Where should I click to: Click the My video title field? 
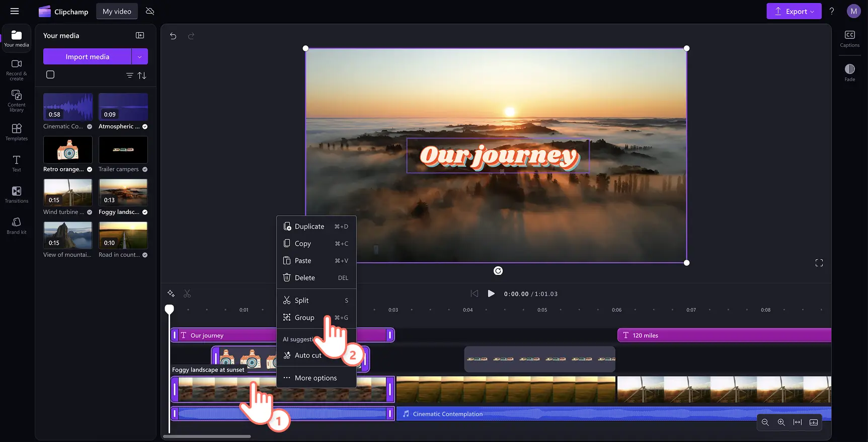117,11
